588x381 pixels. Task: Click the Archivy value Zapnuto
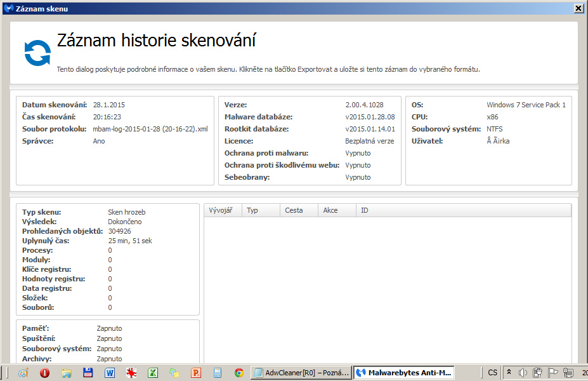pyautogui.click(x=109, y=359)
